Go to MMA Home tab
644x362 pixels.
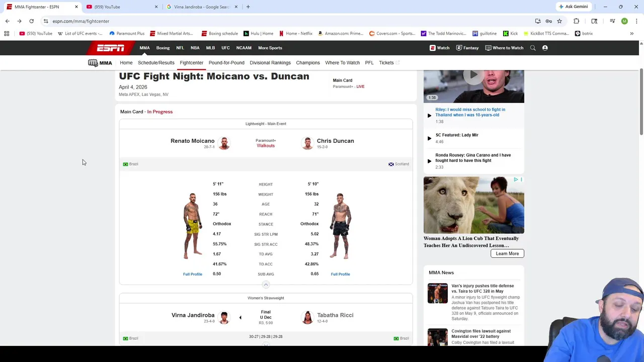pos(126,63)
